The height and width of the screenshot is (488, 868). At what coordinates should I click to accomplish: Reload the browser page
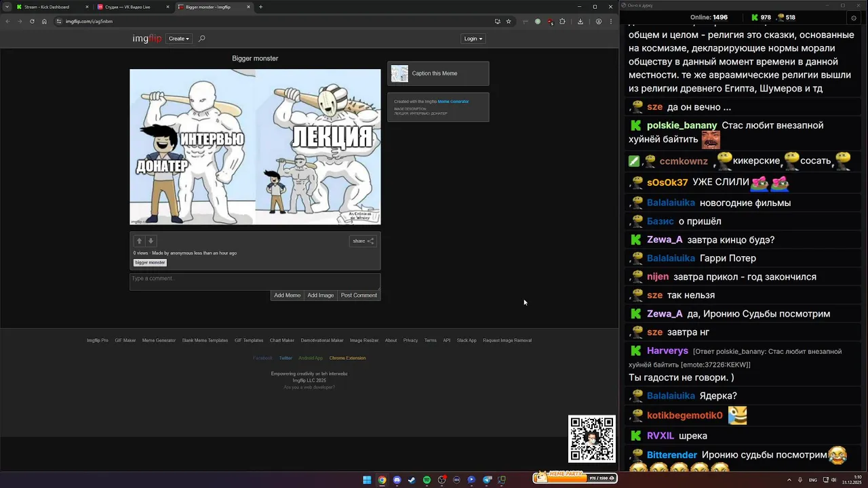(x=32, y=21)
